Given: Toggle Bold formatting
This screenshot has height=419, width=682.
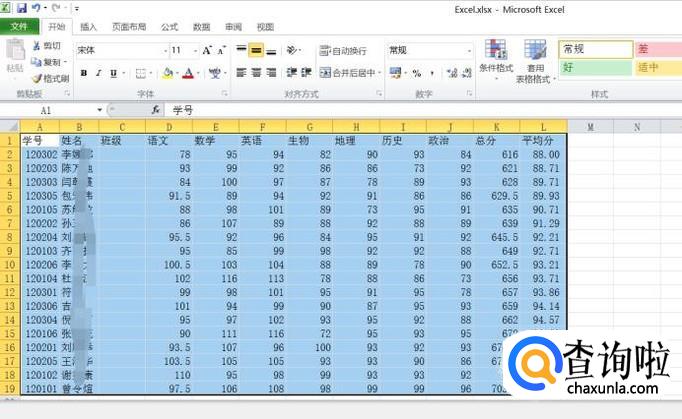Looking at the screenshot, I should (84, 73).
